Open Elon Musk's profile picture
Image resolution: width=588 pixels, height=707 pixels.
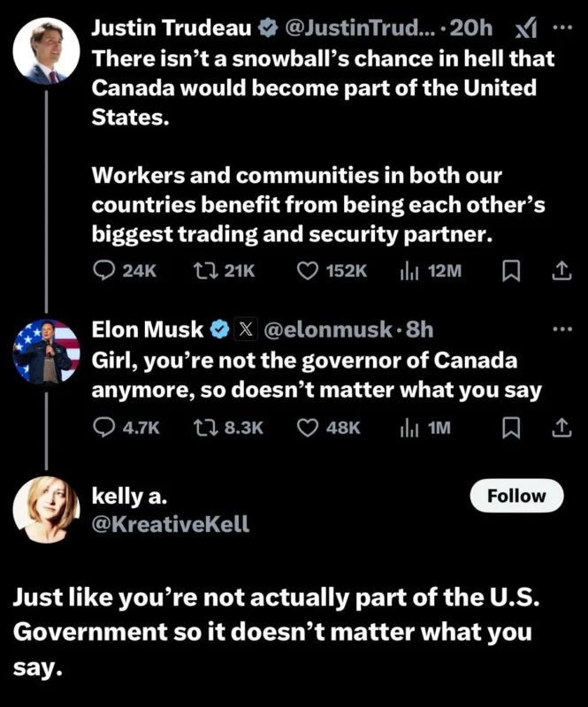pos(47,353)
